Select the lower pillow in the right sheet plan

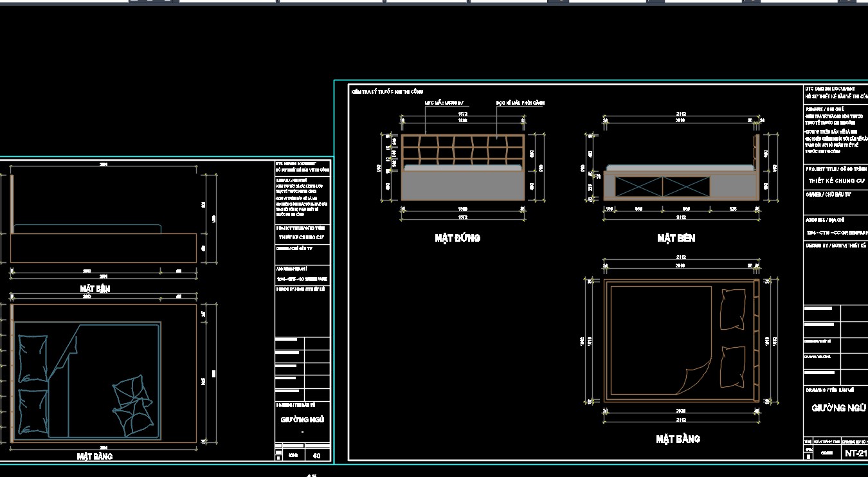(x=734, y=368)
